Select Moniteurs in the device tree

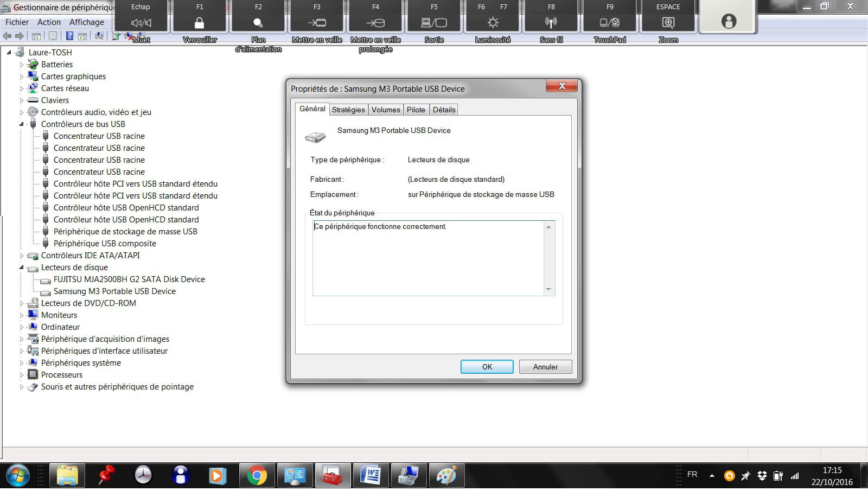click(x=59, y=315)
